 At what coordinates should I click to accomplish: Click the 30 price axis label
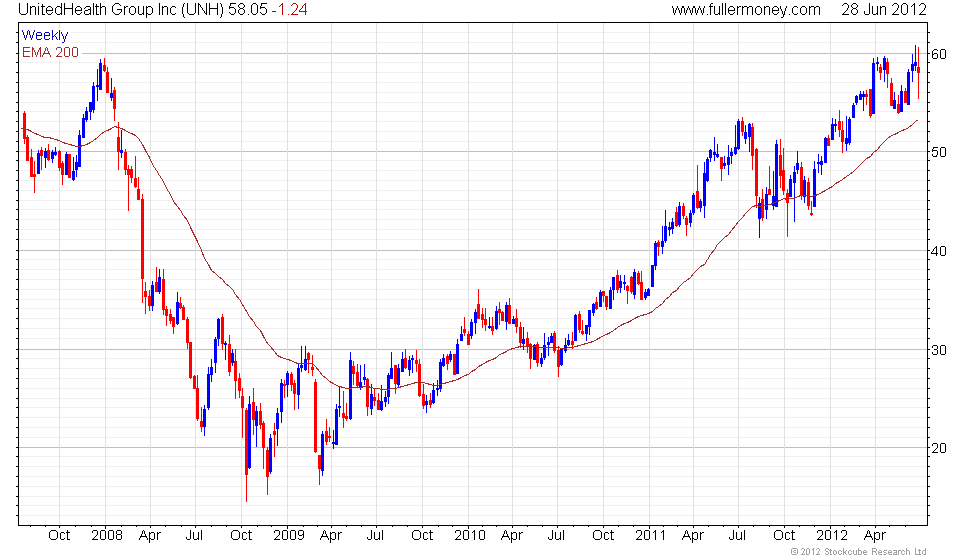click(939, 350)
